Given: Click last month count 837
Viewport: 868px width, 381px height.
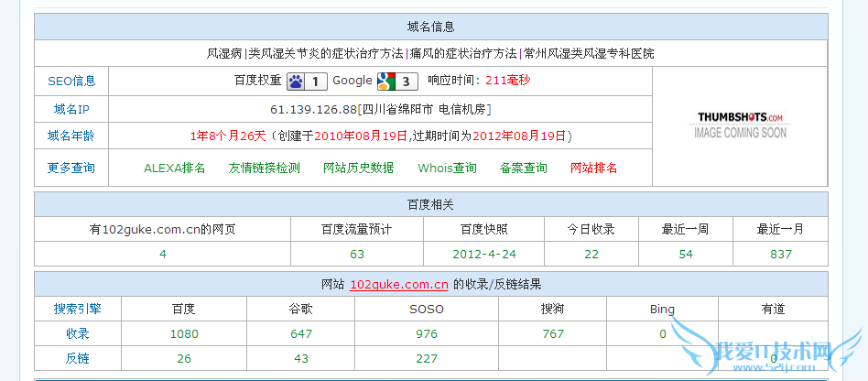Looking at the screenshot, I should [781, 255].
